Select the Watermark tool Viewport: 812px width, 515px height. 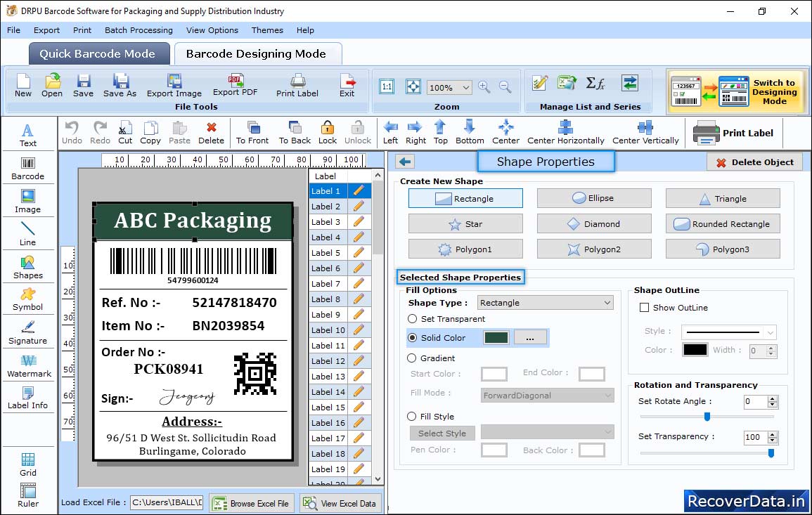(29, 366)
